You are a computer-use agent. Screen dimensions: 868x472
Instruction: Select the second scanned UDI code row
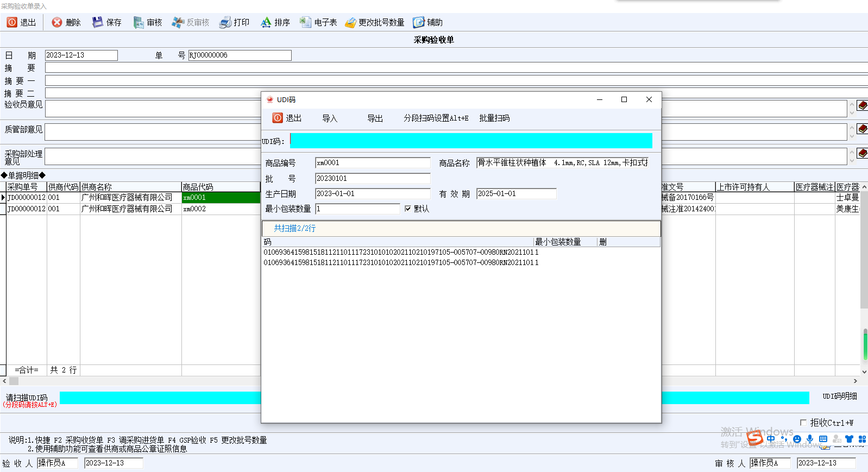461,262
